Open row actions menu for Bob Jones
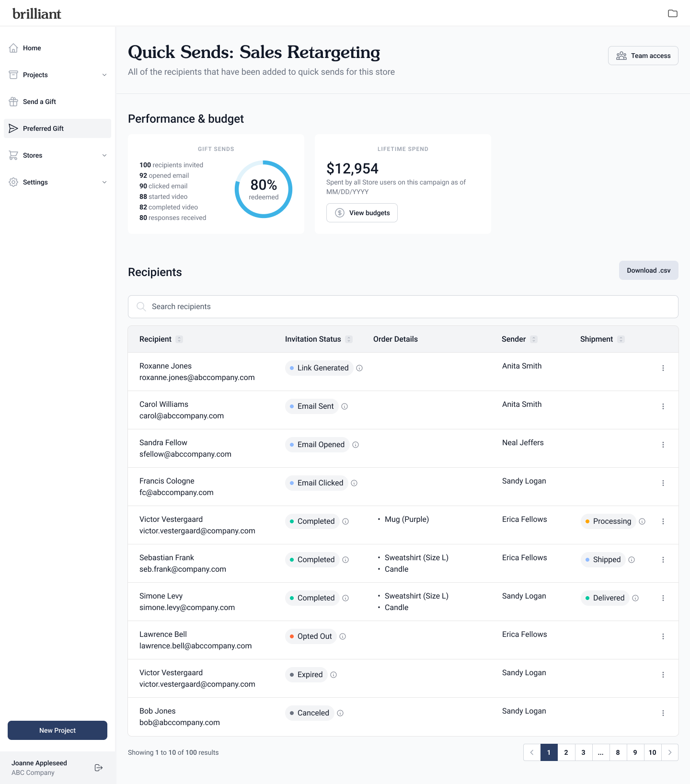 [663, 713]
